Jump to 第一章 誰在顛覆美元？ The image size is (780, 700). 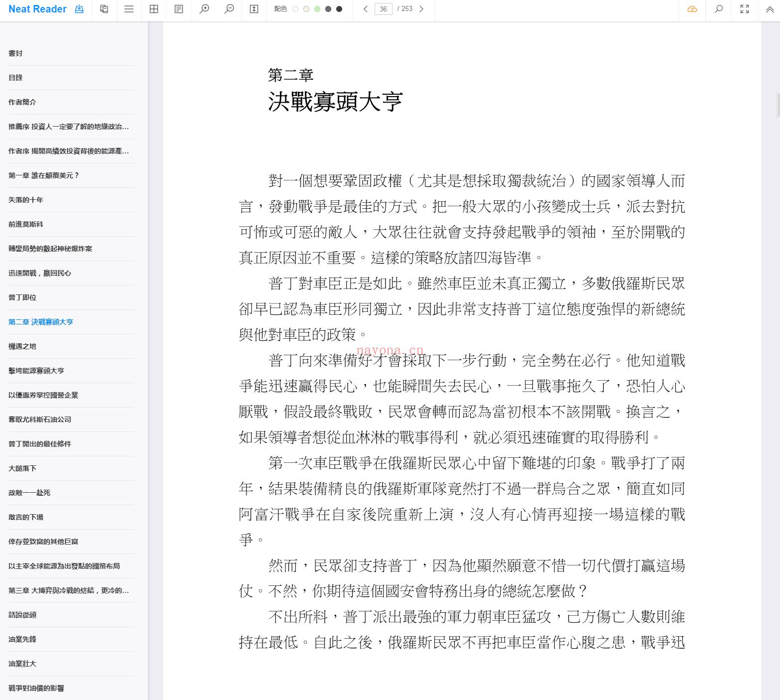(44, 175)
